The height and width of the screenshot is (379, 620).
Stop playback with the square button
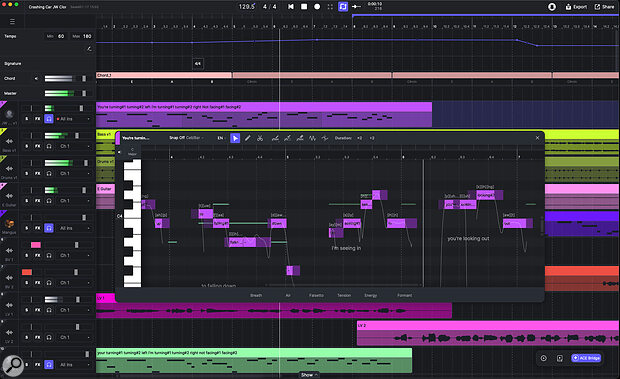304,6
